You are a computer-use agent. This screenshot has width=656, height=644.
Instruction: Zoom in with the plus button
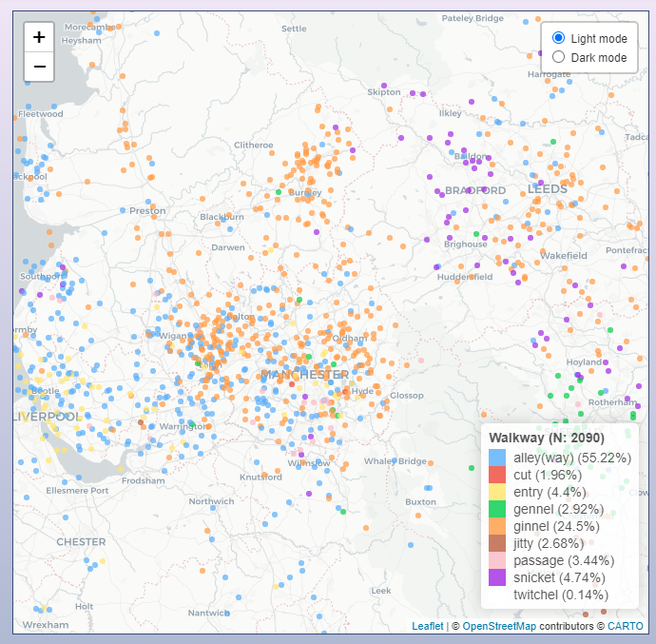coord(39,37)
